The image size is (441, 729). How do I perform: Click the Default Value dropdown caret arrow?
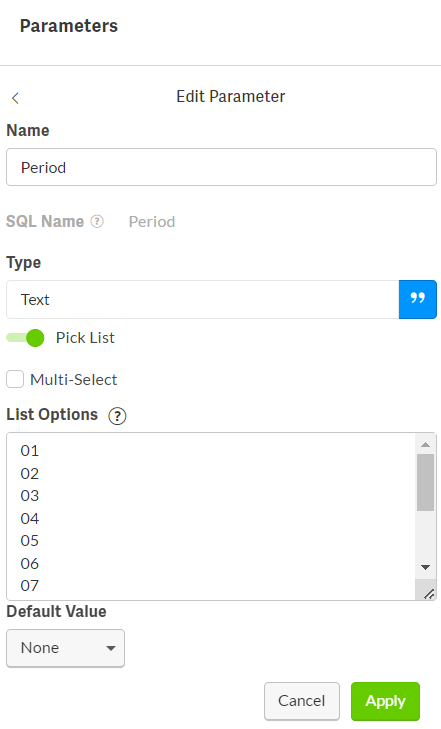click(x=111, y=648)
